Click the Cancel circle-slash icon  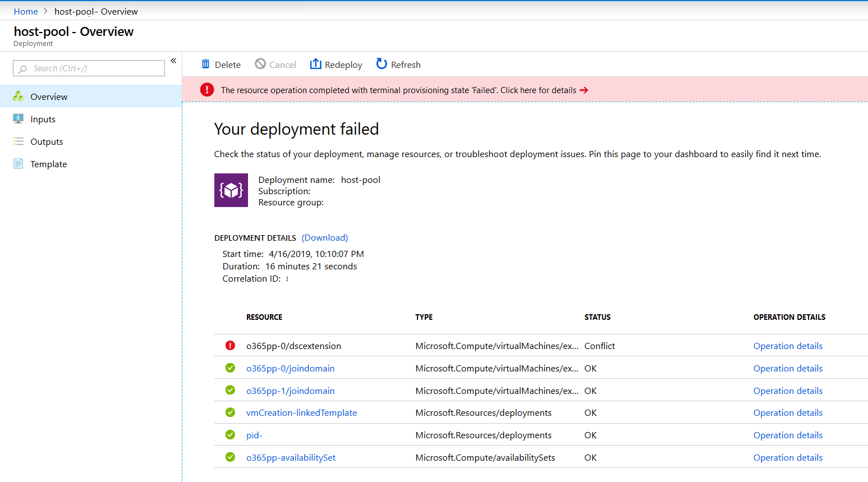260,64
